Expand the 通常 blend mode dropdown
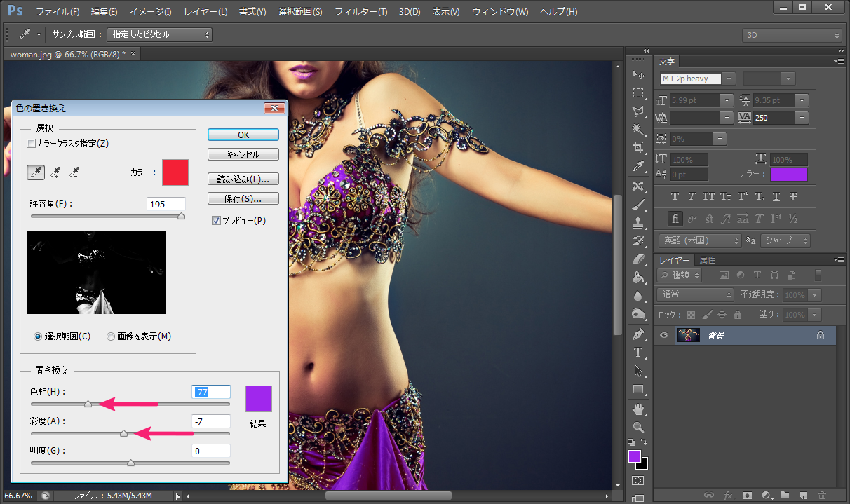Screen dimensions: 850x504 695,295
